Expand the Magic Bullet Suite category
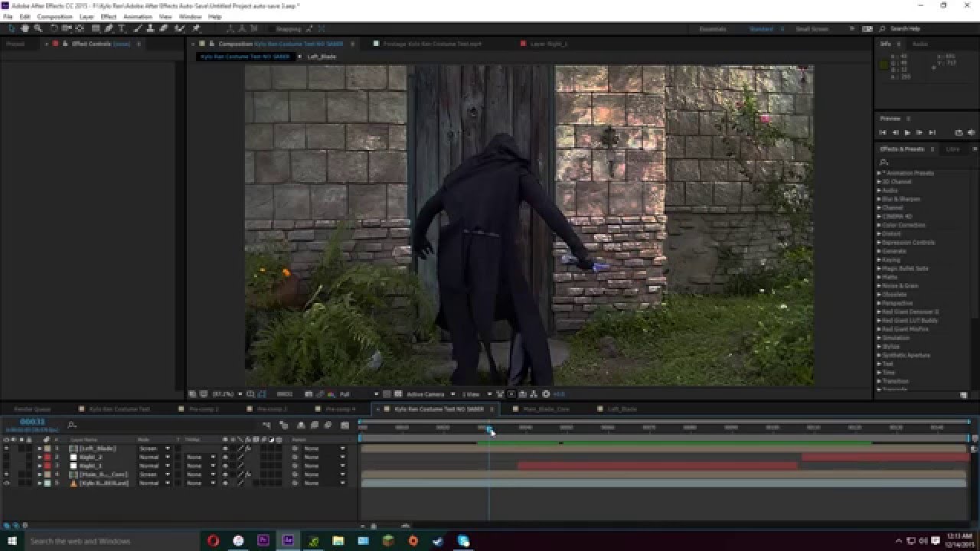Screen dimensions: 980x551 click(879, 269)
